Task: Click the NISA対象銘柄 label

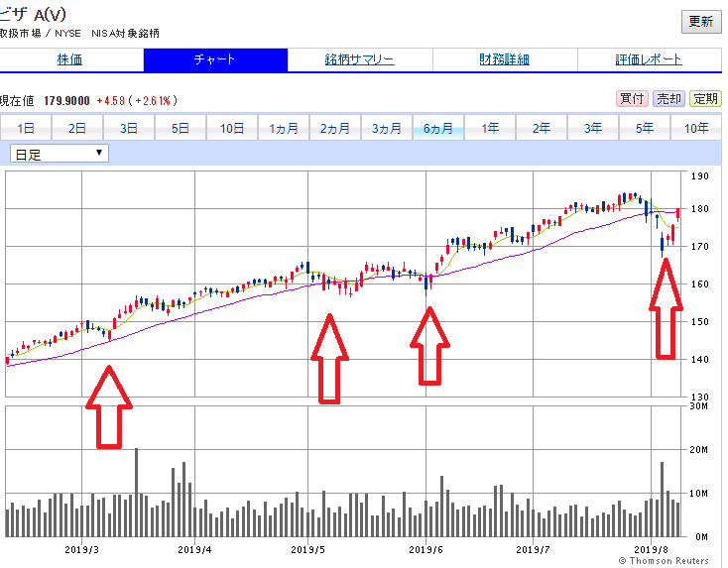Action: (x=125, y=34)
